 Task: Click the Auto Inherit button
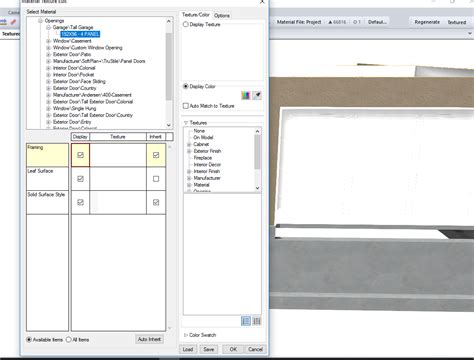[x=149, y=339]
